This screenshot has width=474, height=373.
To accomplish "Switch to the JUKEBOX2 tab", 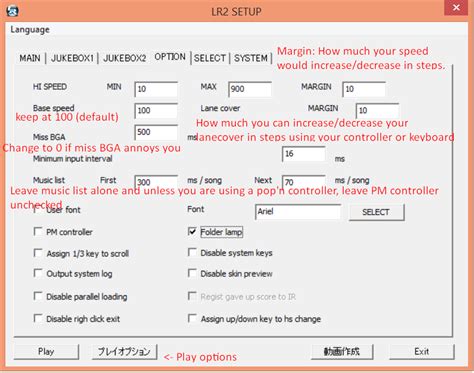I will [x=124, y=58].
